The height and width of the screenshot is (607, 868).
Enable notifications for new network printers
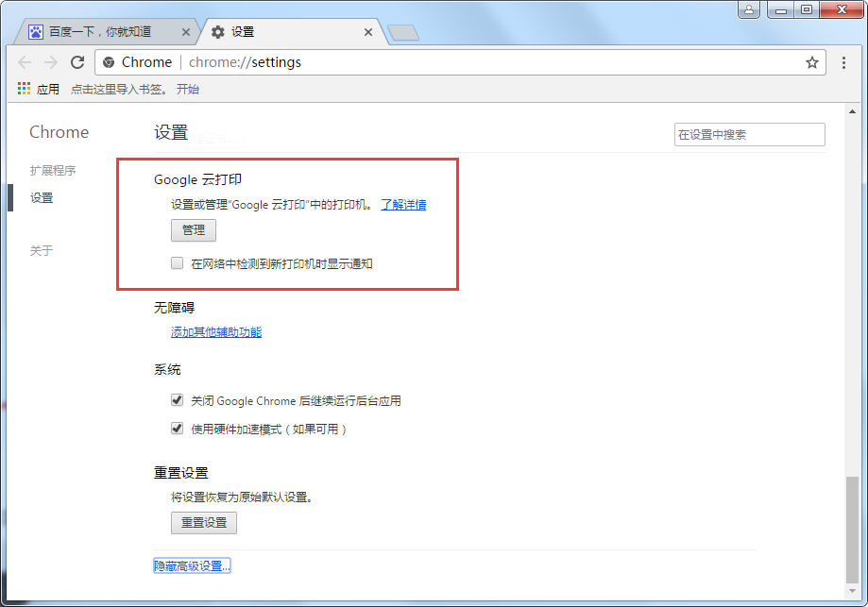tap(177, 262)
